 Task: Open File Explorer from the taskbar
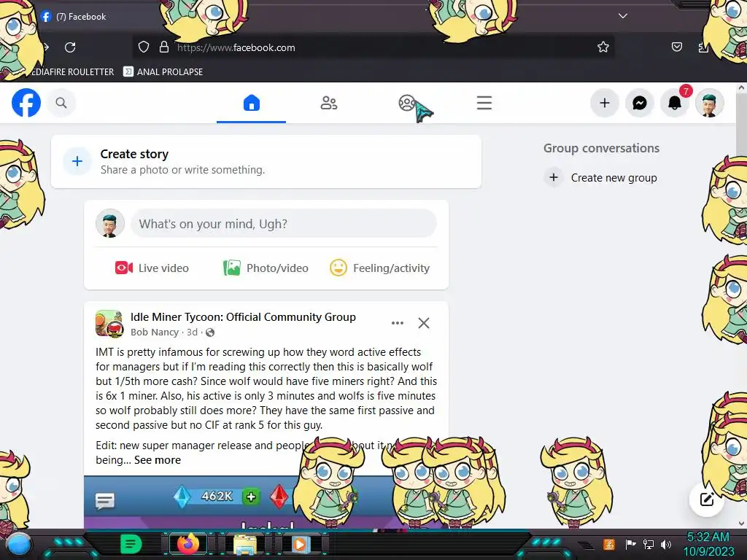click(x=245, y=544)
